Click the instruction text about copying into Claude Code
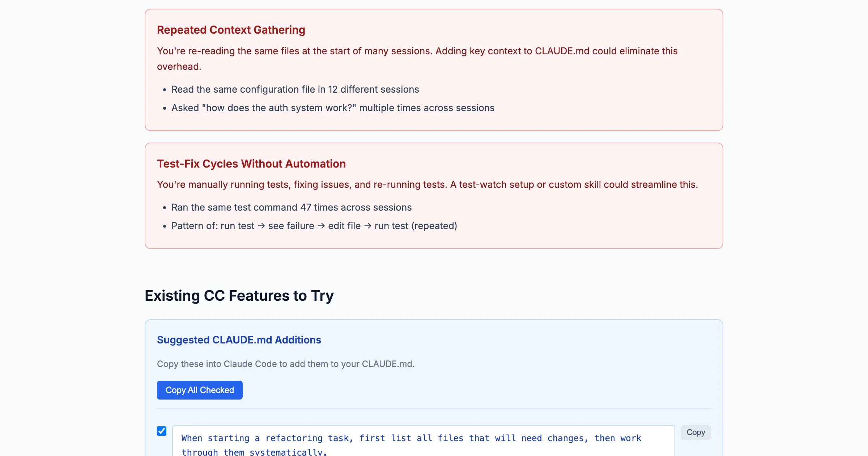Image resolution: width=868 pixels, height=456 pixels. [286, 364]
